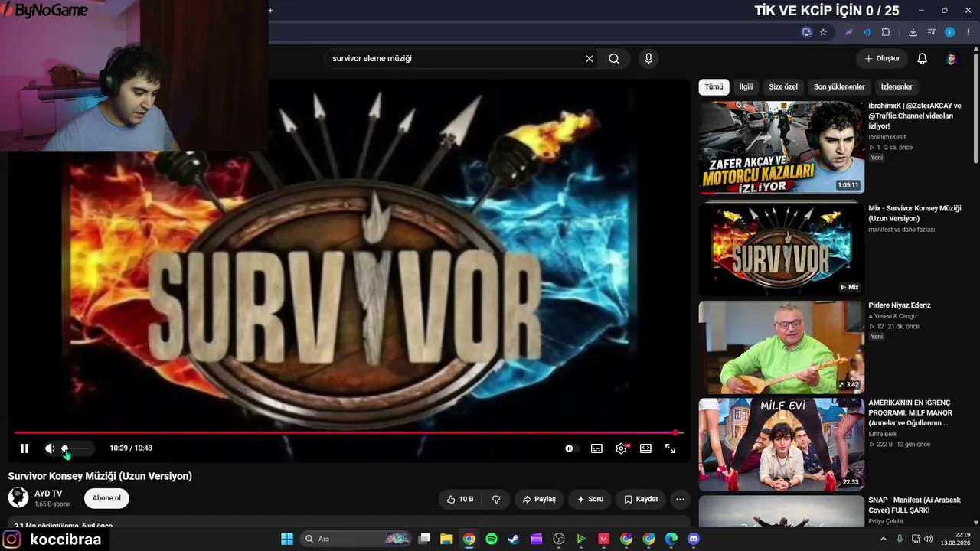Click the Soru ask button

[590, 499]
